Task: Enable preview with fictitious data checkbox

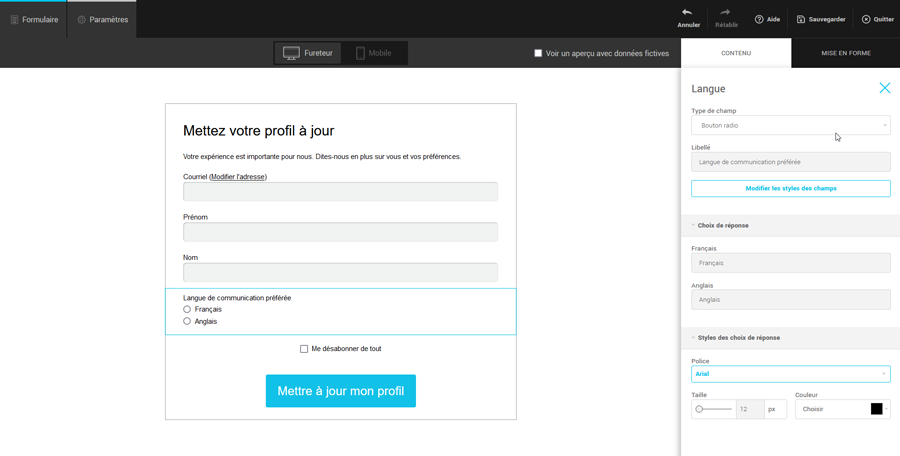Action: coord(538,53)
